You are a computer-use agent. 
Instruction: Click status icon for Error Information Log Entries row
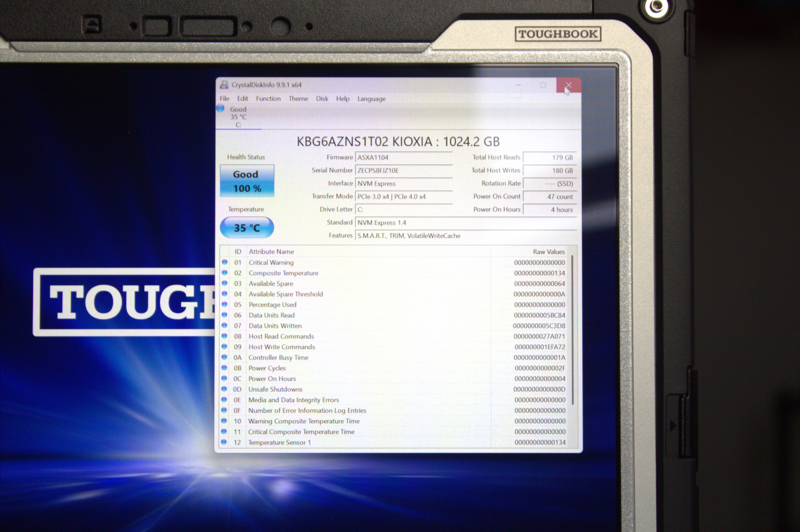224,410
